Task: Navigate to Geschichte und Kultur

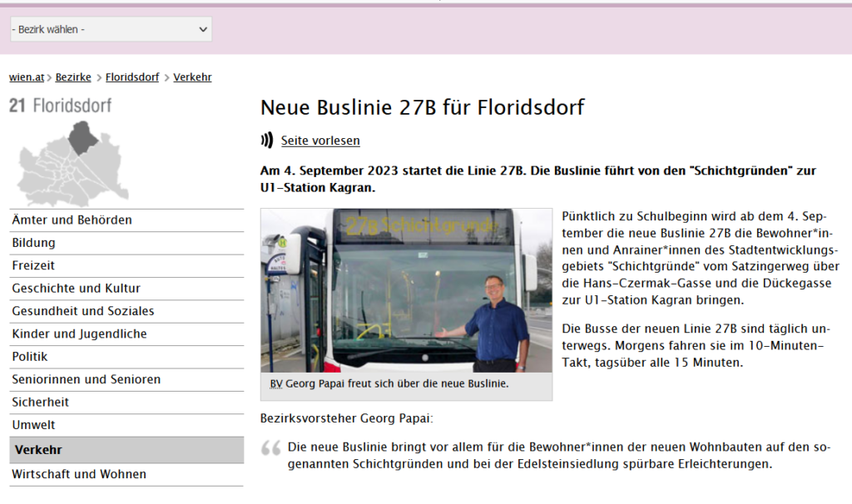Action: pos(76,289)
